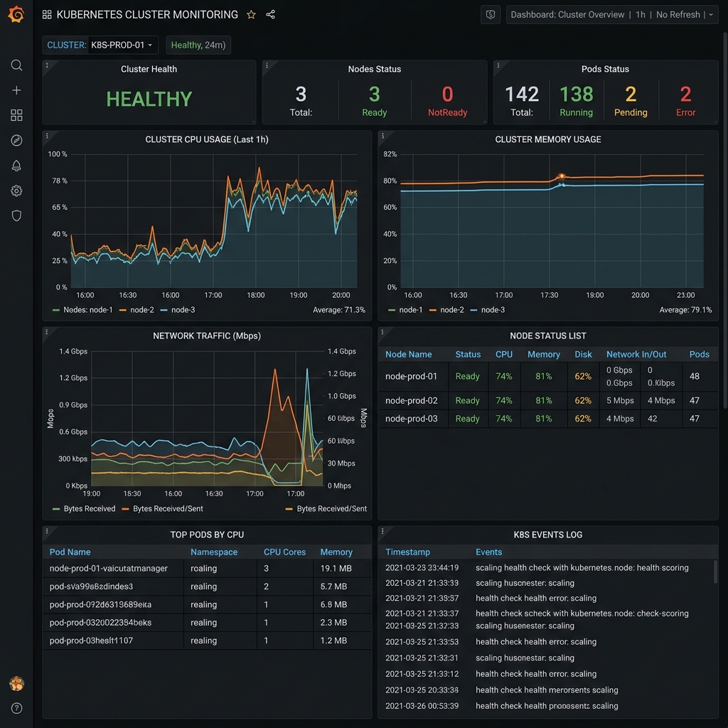Screen dimensions: 728x728
Task: Click the 0 NotReady nodes stat
Action: pyautogui.click(x=448, y=100)
